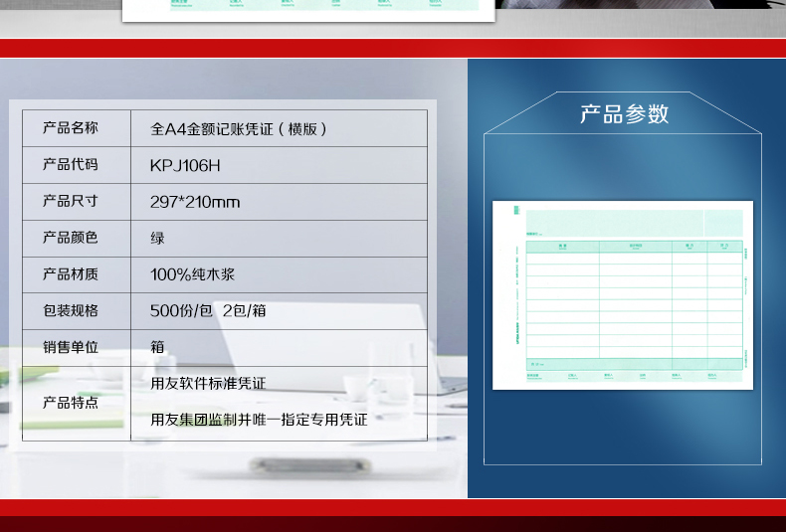Click the 用友软件标准凭证 feature text
The height and width of the screenshot is (532, 786).
(x=208, y=384)
